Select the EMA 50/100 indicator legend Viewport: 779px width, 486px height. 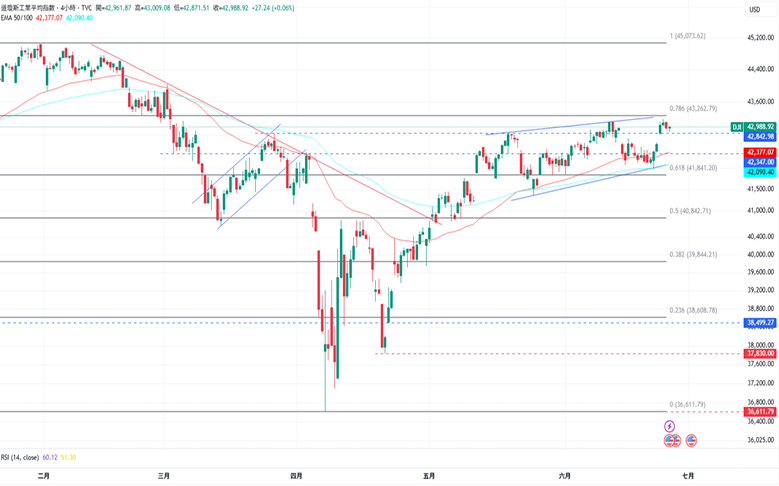coord(17,18)
